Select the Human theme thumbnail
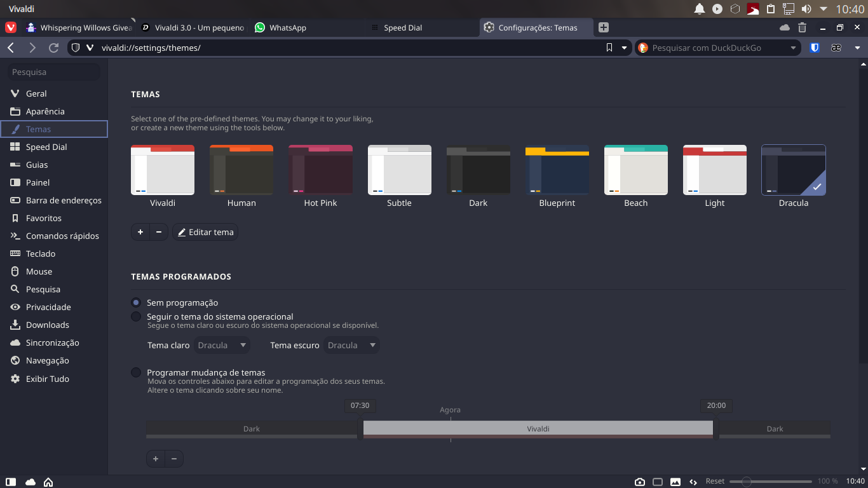 coord(241,170)
